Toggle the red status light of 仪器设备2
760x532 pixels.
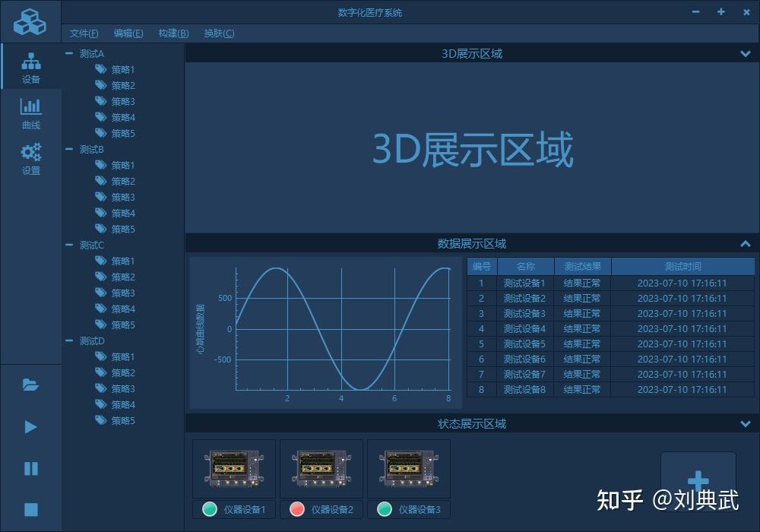tap(296, 509)
